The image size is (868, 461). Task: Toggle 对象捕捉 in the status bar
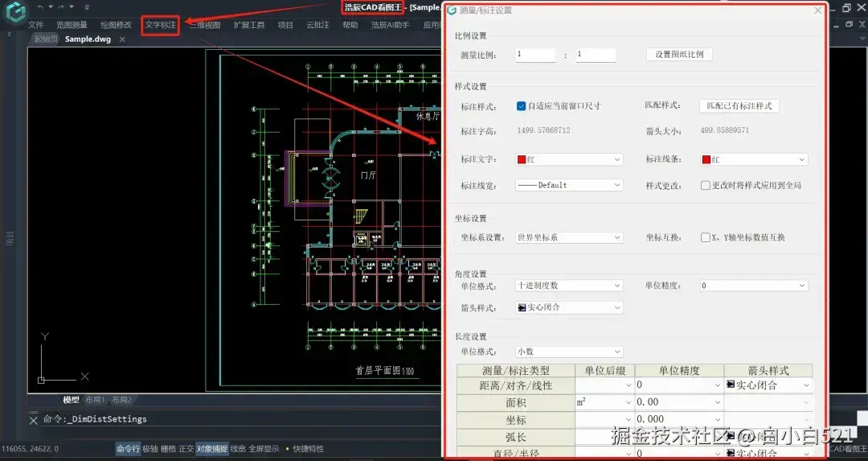[212, 449]
